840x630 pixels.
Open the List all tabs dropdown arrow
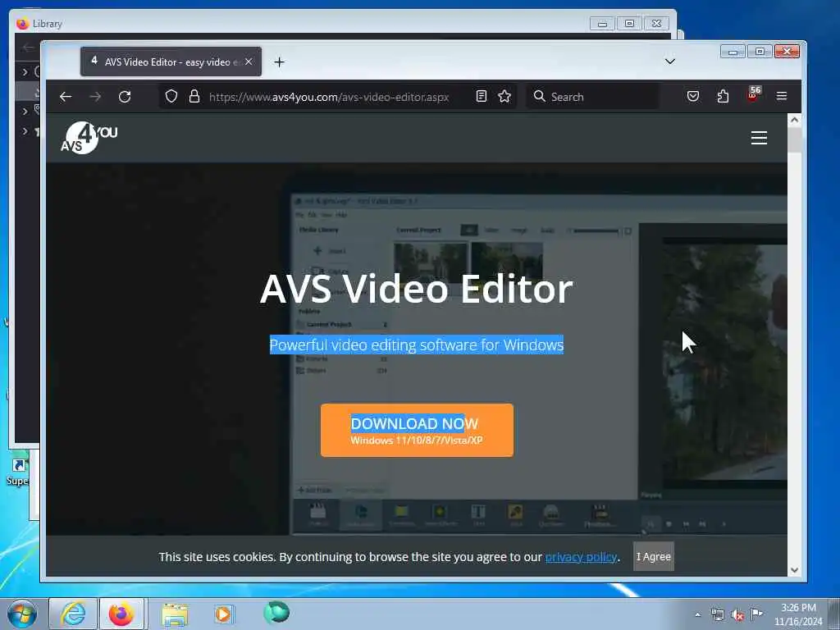point(669,61)
